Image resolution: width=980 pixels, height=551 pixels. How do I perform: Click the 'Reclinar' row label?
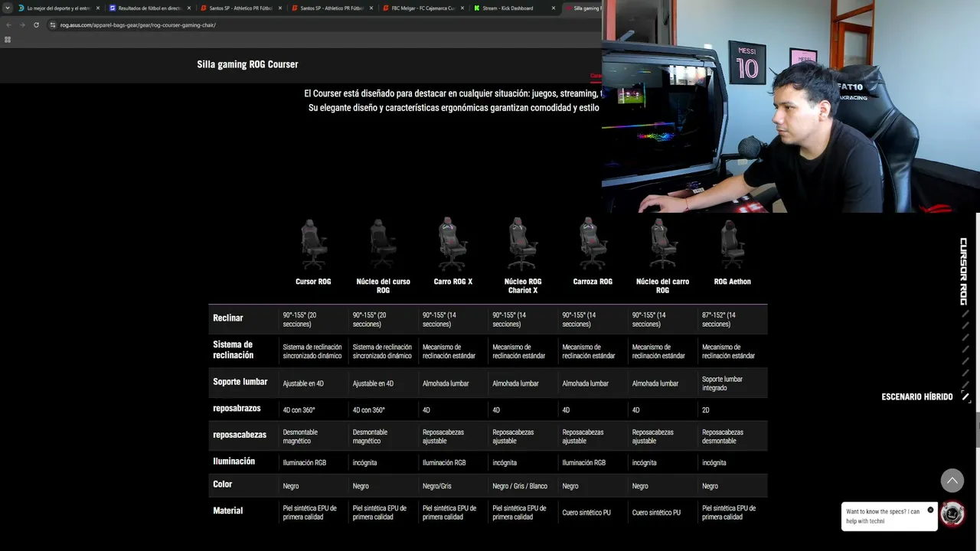(228, 318)
